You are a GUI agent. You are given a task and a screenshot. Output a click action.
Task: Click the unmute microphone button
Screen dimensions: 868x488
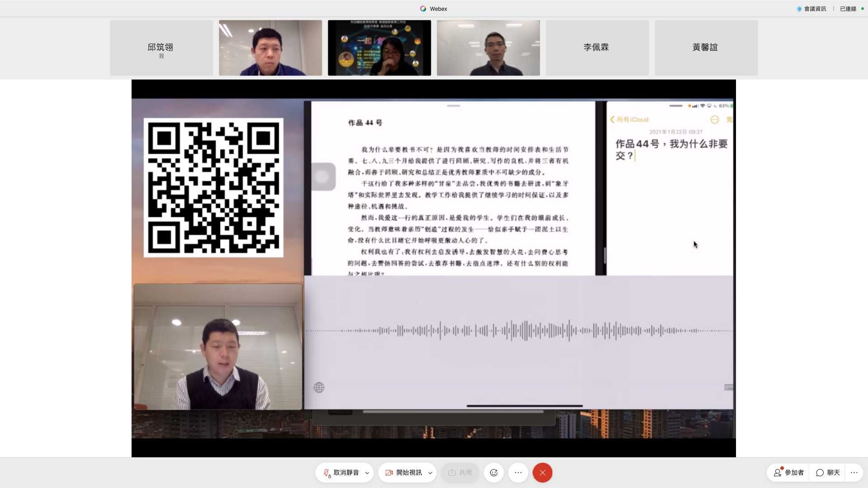coord(341,473)
